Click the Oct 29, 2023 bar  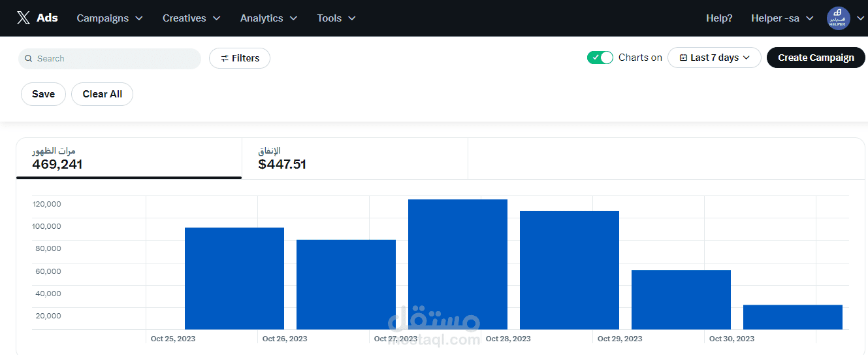click(681, 299)
